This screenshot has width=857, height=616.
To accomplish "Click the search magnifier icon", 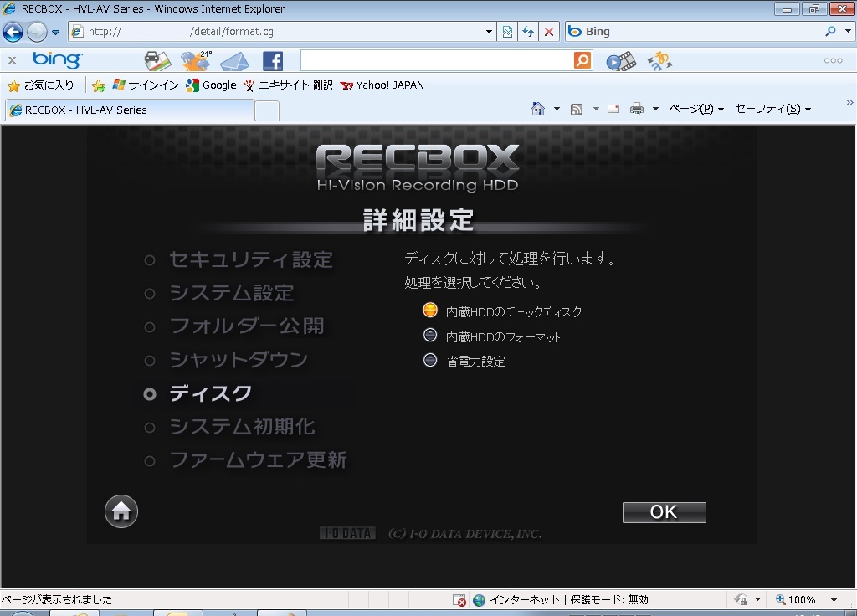I will [831, 32].
